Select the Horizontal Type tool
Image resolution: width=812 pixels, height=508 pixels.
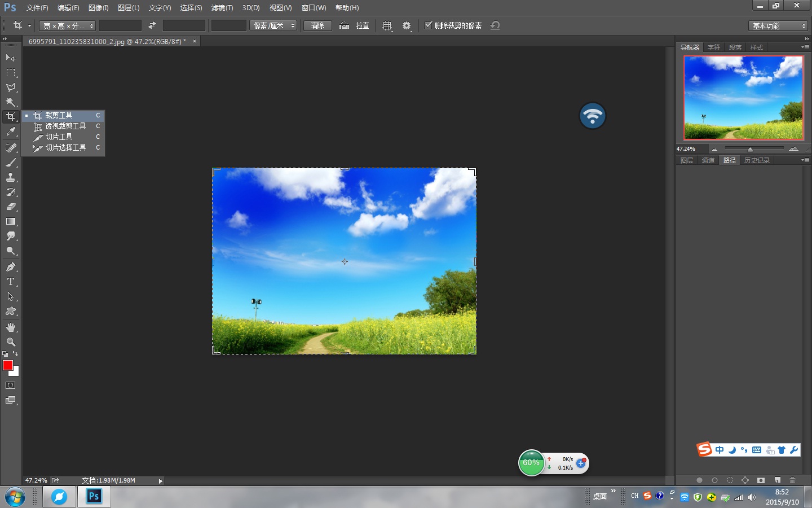(x=10, y=282)
